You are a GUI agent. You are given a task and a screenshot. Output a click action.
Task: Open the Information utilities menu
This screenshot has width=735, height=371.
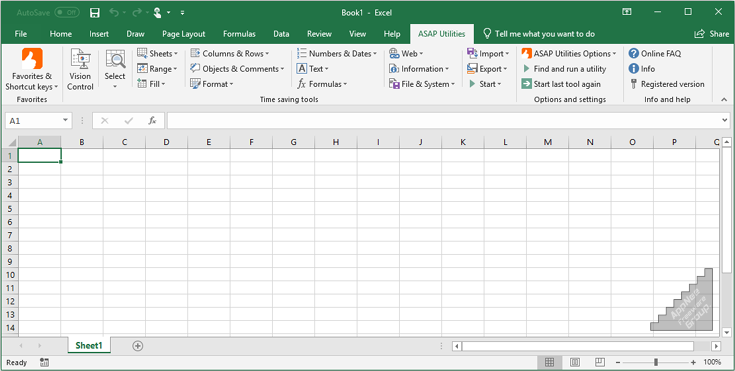419,69
